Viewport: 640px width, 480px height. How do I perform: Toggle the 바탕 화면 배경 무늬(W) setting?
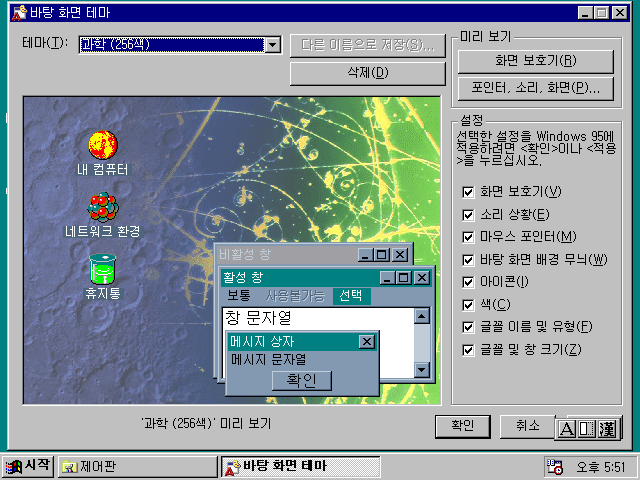pos(468,259)
